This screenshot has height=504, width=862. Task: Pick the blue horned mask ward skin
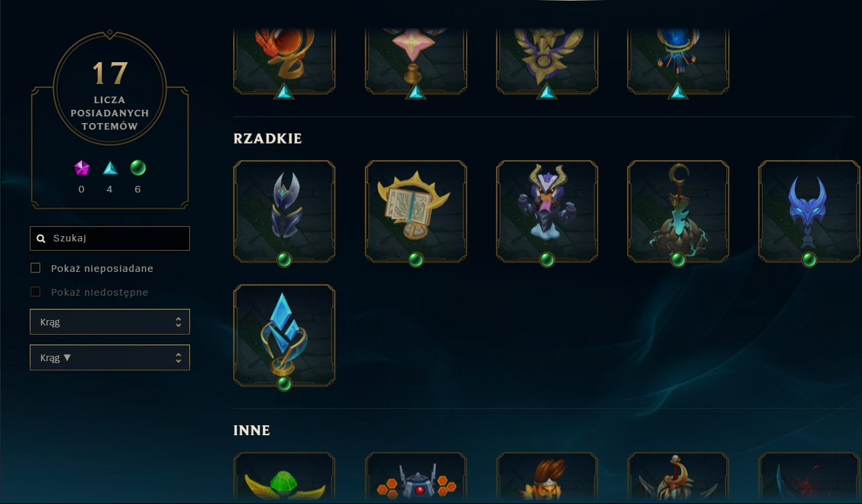click(x=809, y=211)
